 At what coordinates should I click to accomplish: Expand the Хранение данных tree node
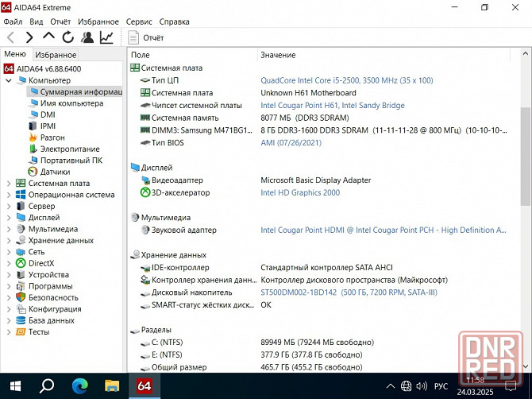9,240
